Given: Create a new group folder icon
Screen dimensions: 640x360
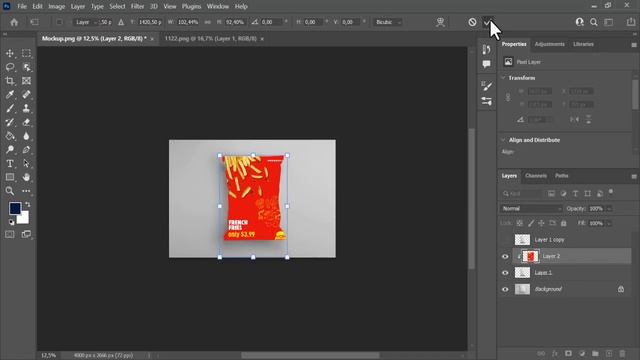Looking at the screenshot, I should tap(596, 353).
